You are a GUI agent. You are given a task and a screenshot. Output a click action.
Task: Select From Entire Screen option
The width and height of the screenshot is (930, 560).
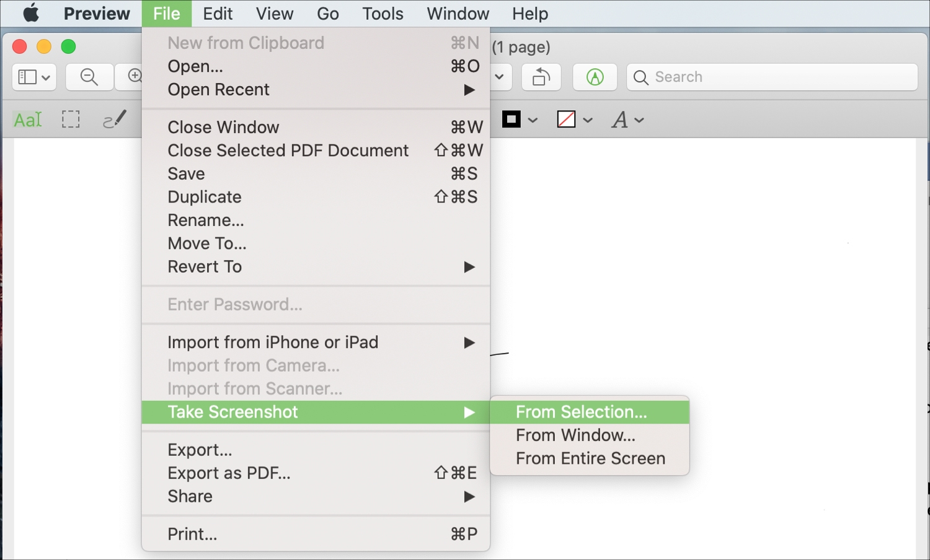(590, 458)
